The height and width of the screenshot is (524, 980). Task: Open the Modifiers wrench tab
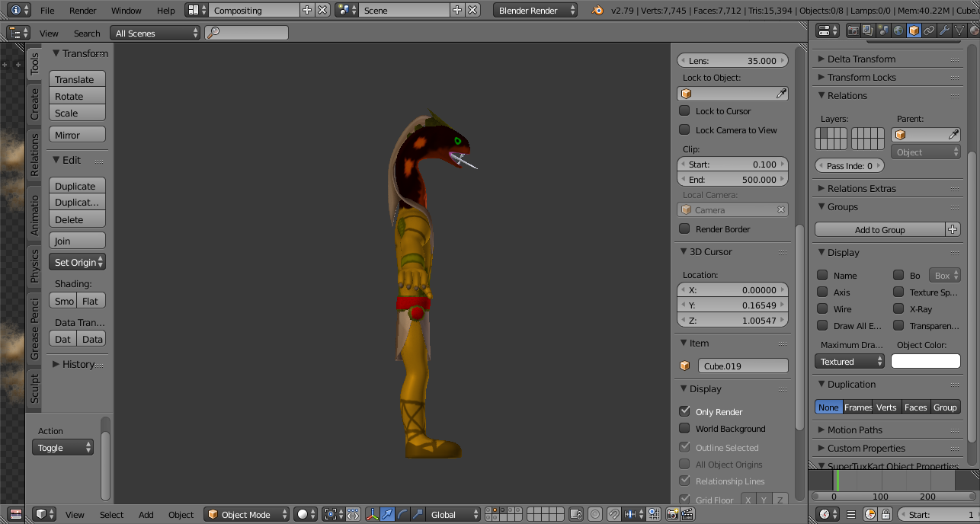pyautogui.click(x=944, y=30)
